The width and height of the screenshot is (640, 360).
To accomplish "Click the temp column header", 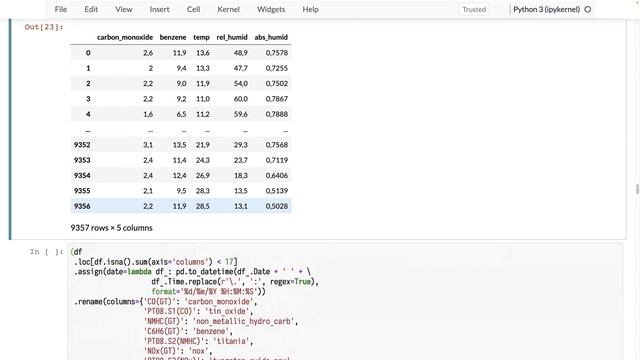I will pyautogui.click(x=201, y=37).
